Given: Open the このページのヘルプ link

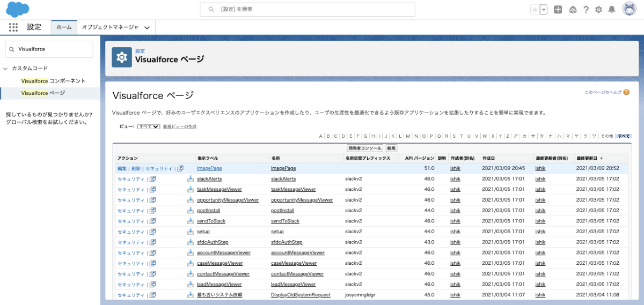Looking at the screenshot, I should 603,92.
